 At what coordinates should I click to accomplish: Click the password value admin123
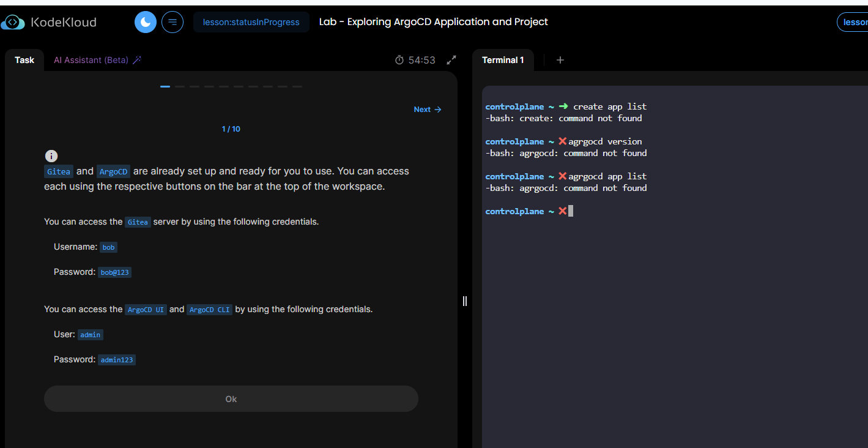tap(117, 360)
